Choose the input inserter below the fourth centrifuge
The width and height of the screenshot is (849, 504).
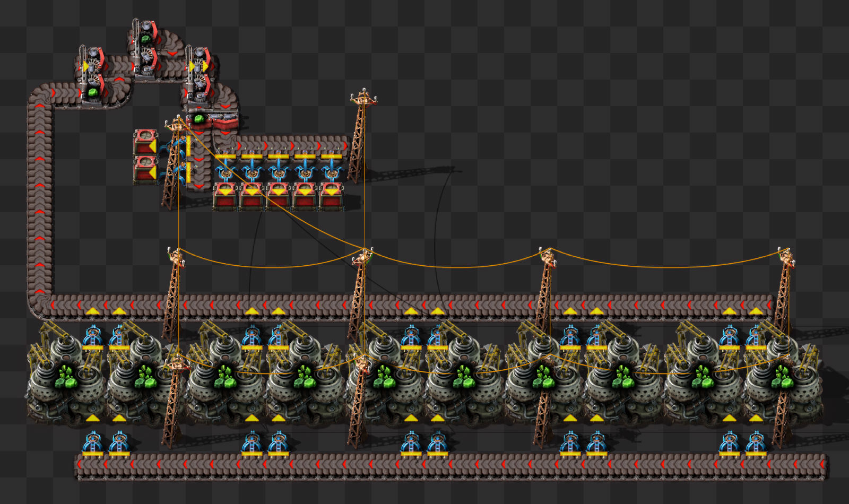coord(279,444)
